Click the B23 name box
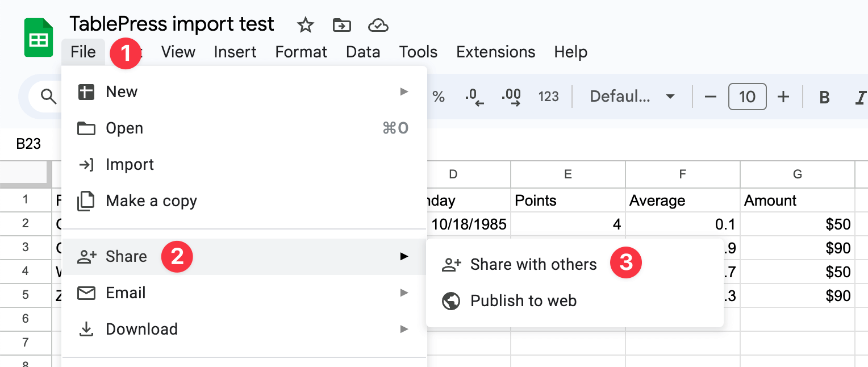 tap(29, 143)
